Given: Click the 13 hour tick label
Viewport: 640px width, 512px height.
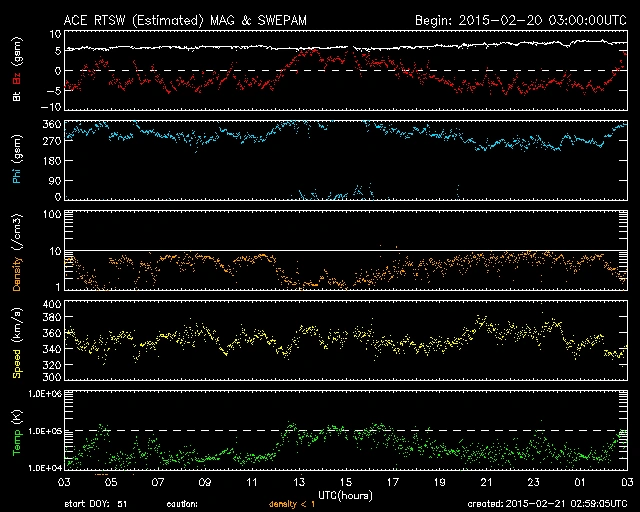Looking at the screenshot, I should (x=298, y=482).
